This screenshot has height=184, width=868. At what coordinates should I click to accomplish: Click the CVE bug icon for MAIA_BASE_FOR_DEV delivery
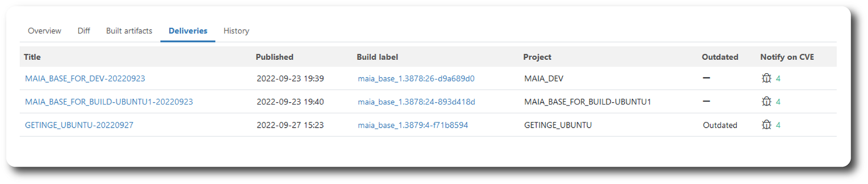click(x=766, y=78)
